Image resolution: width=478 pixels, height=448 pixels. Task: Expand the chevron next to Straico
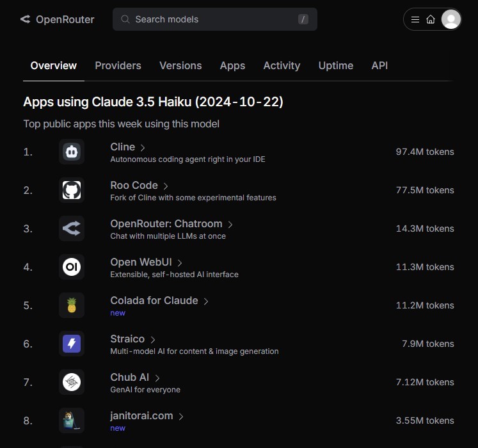[154, 340]
